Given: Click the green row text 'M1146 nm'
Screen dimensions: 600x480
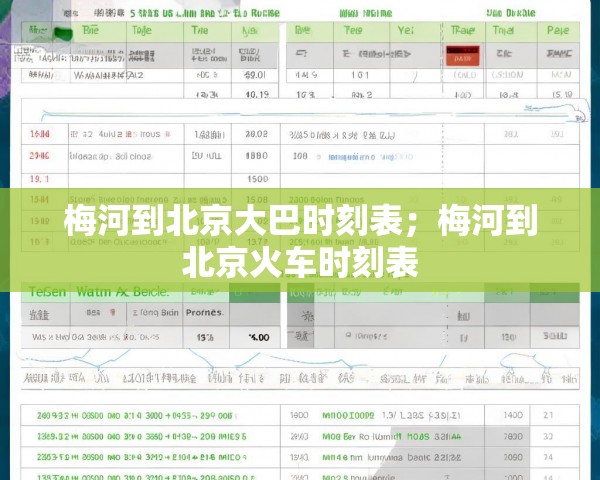Looking at the screenshot, I should point(342,457).
